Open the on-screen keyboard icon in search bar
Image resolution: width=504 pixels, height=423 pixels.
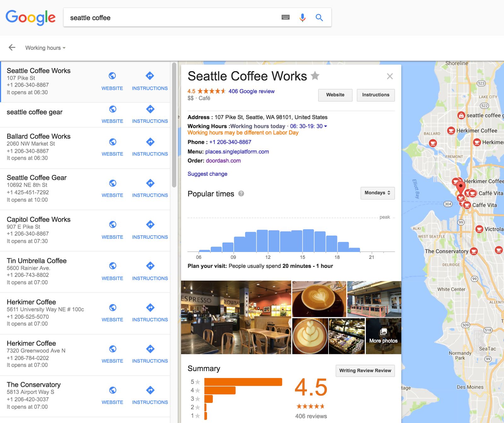point(285,17)
